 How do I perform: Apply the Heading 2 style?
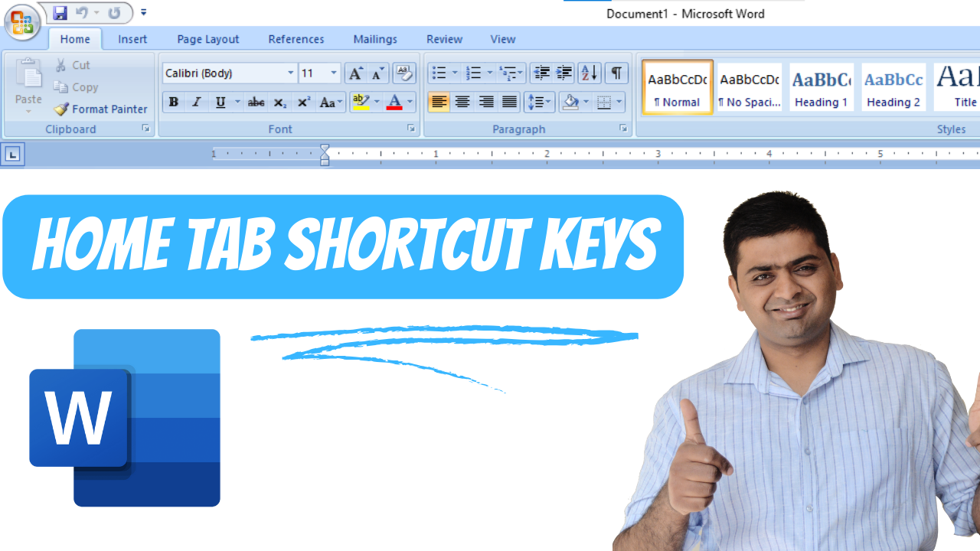coord(893,88)
